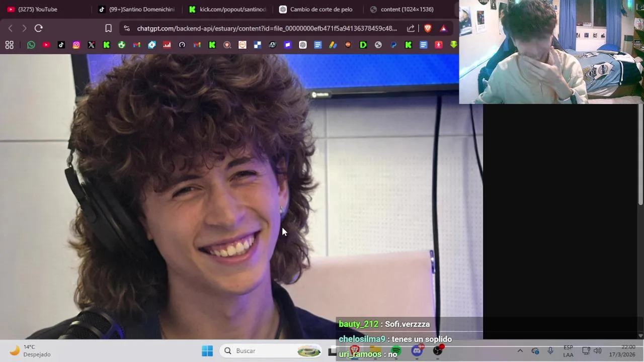The height and width of the screenshot is (362, 644).
Task: Open the Windows Start menu
Action: click(x=207, y=350)
